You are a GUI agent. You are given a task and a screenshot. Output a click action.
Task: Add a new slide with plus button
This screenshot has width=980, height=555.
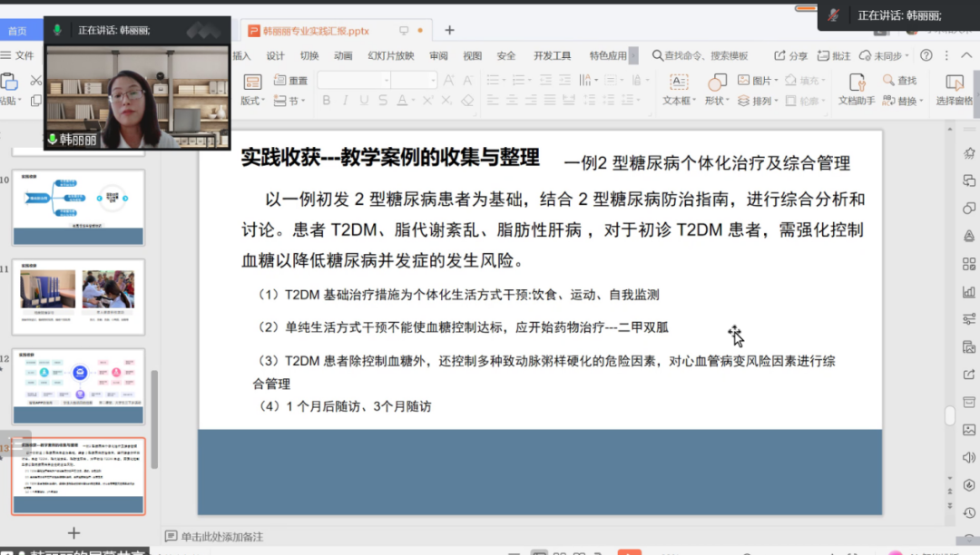74,532
